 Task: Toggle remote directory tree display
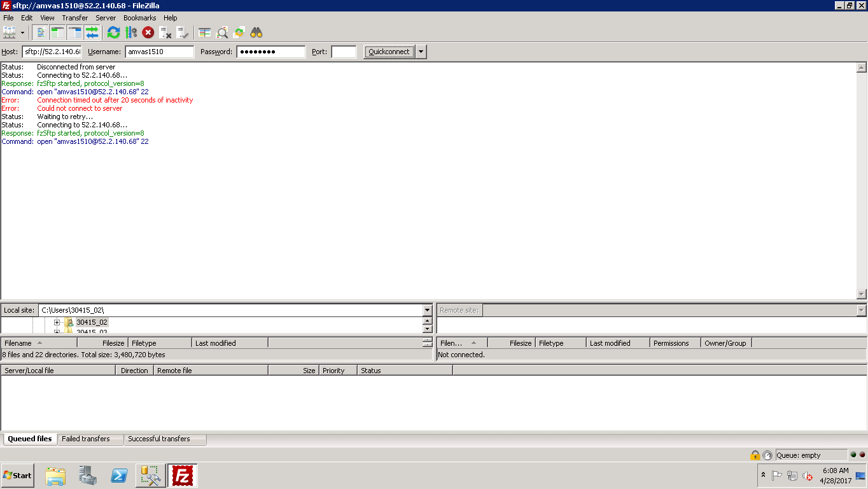click(75, 32)
